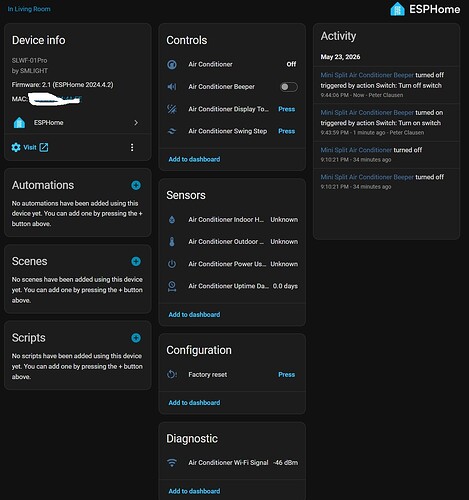Add a new automation with the plus button
469x500 pixels.
[136, 185]
